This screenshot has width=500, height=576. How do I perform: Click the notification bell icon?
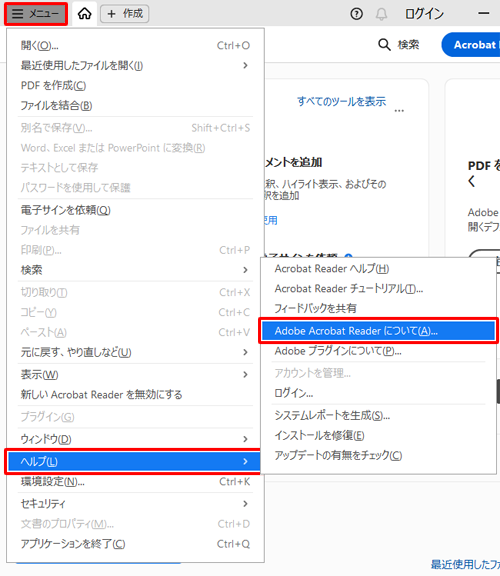pyautogui.click(x=381, y=14)
